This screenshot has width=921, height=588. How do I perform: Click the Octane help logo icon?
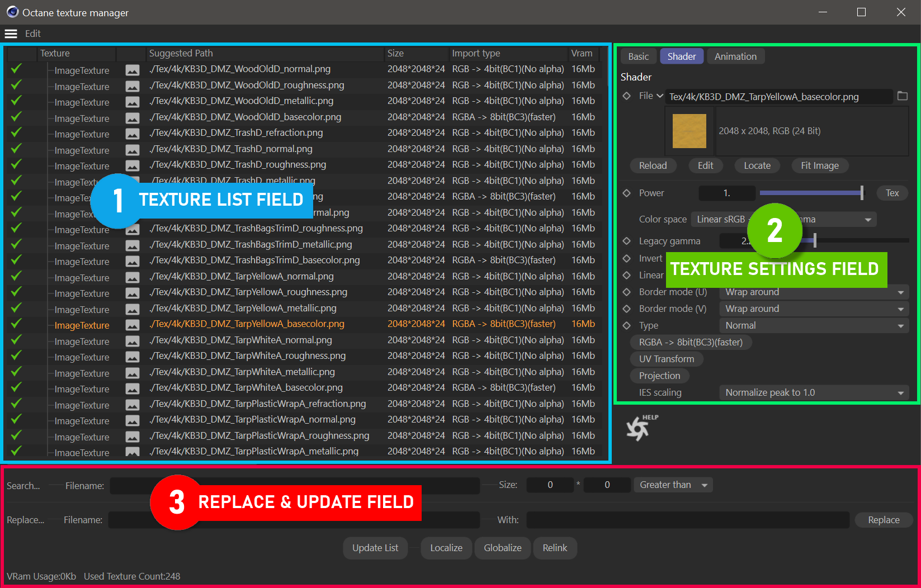[x=639, y=428]
